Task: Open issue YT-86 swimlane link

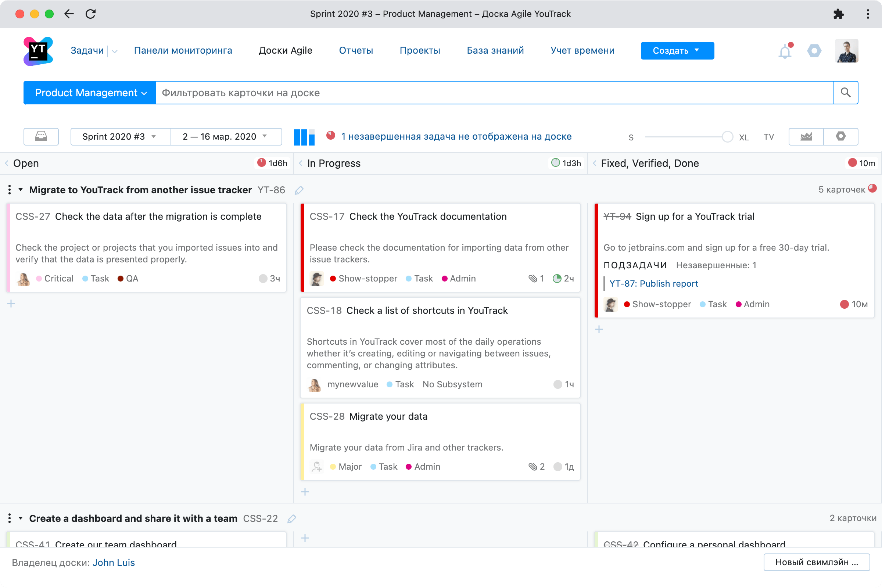Action: 271,190
